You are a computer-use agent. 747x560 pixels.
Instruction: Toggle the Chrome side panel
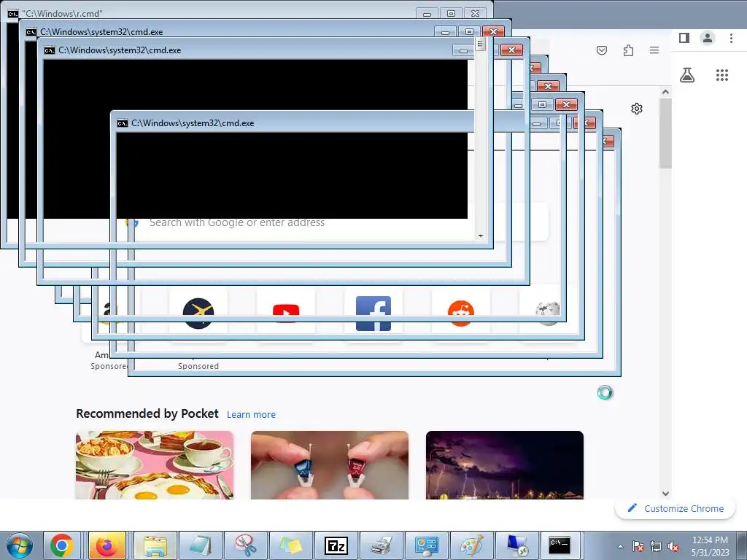(684, 38)
